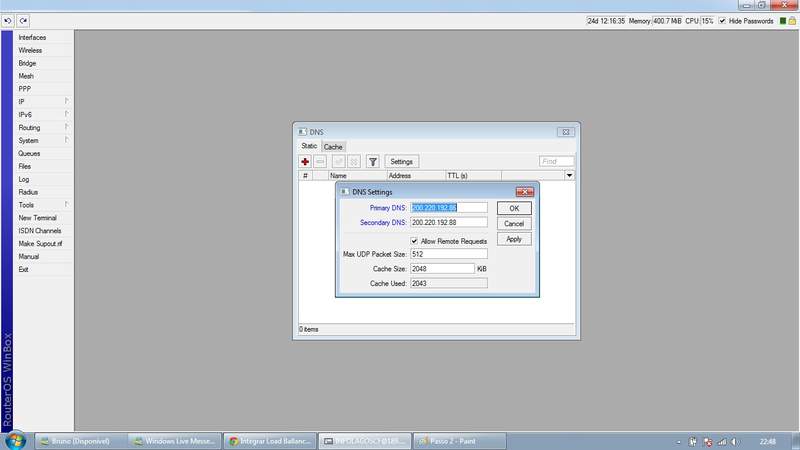Click the Max UDP Packet Size field
The height and width of the screenshot is (450, 800).
point(448,254)
